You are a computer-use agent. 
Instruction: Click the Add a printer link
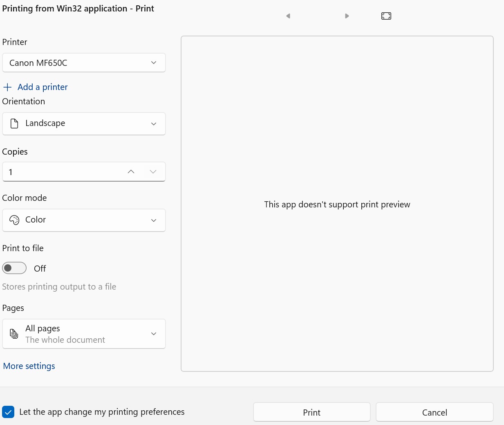43,87
